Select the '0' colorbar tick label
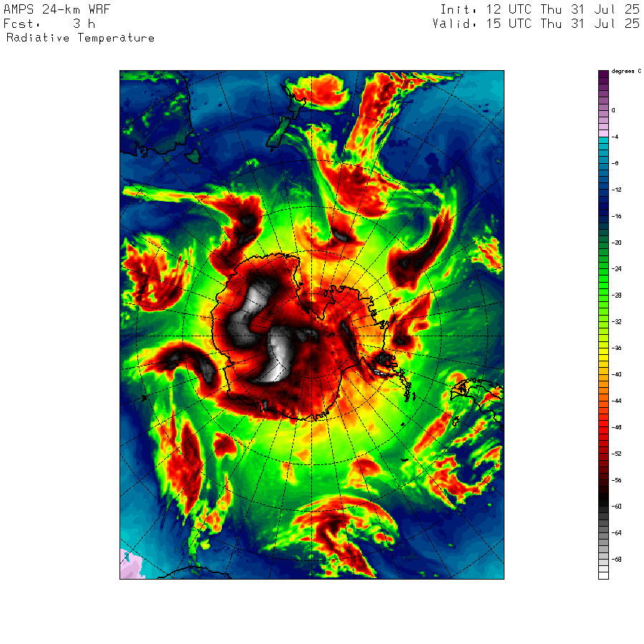The height and width of the screenshot is (644, 644). point(613,110)
